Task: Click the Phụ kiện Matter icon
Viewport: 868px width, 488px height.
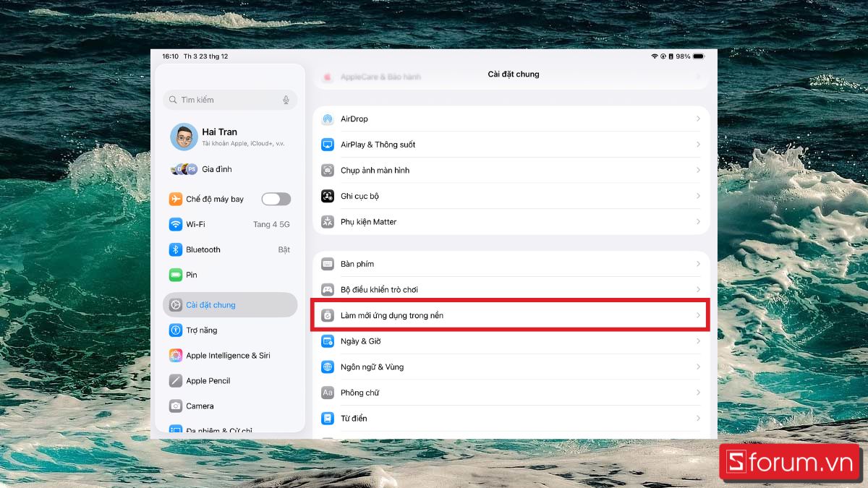Action: 328,222
